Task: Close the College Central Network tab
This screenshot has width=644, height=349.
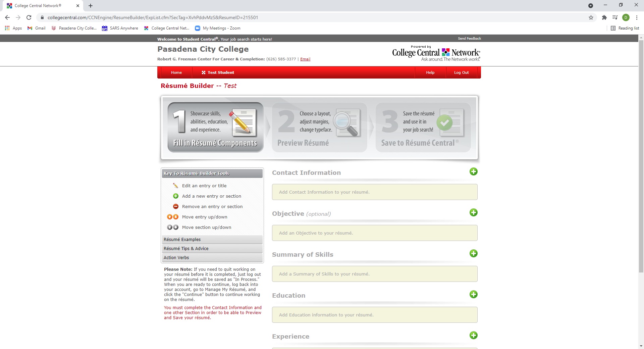Action: point(78,6)
